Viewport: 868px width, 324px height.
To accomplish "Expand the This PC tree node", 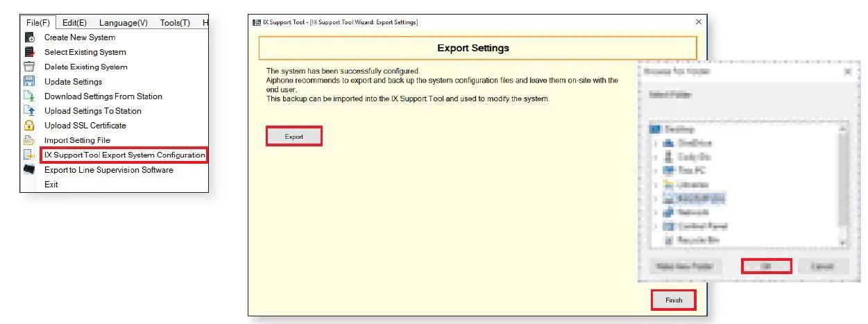I will tap(655, 170).
